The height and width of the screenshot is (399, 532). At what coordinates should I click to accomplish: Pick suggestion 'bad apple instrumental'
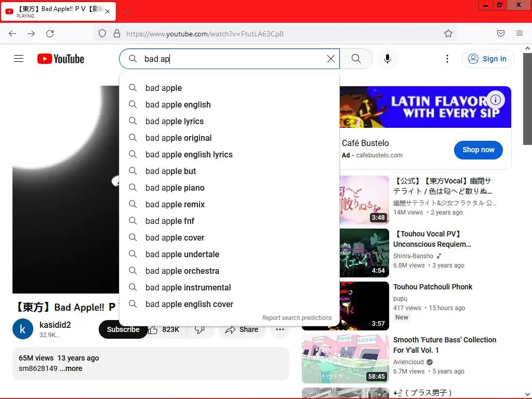pyautogui.click(x=229, y=287)
